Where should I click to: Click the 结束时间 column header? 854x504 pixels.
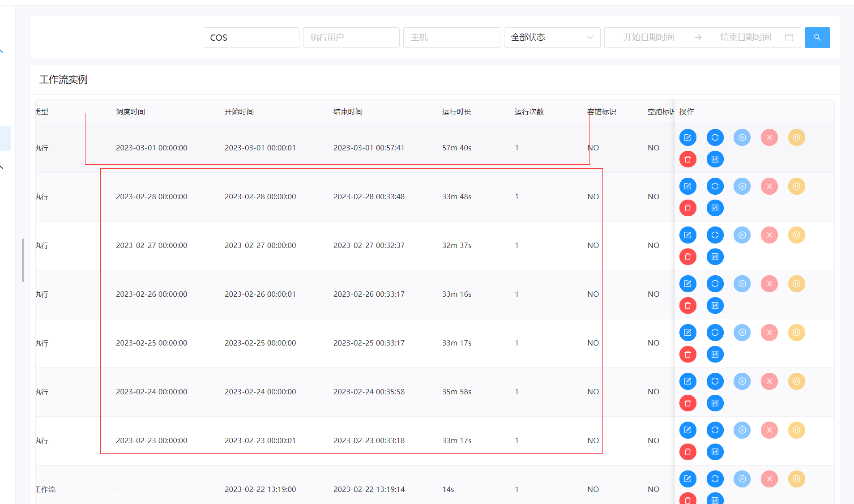[x=348, y=111]
